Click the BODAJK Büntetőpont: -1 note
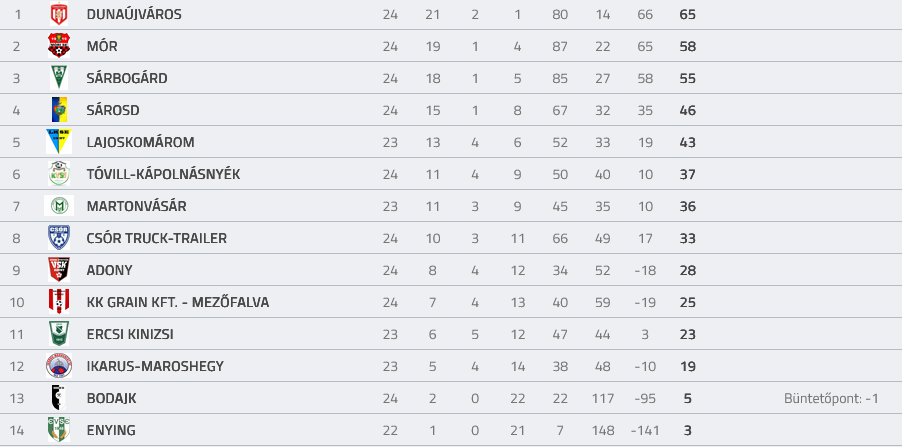This screenshot has height=447, width=902. coord(831,398)
